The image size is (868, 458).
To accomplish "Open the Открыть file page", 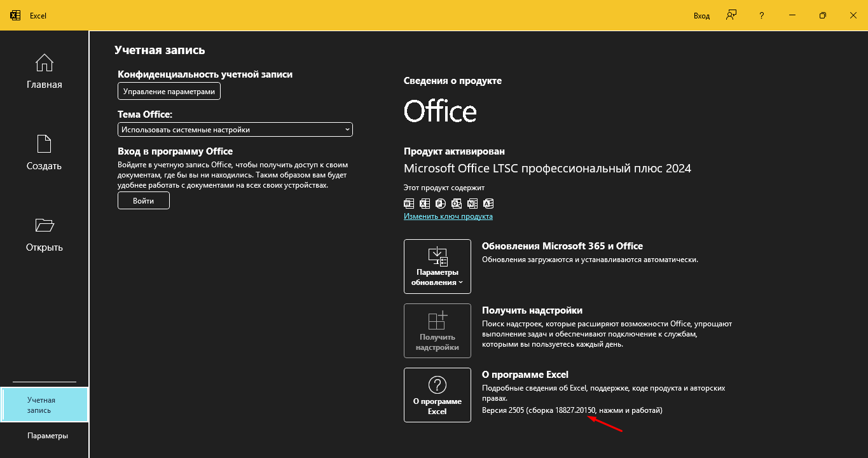I will (45, 234).
